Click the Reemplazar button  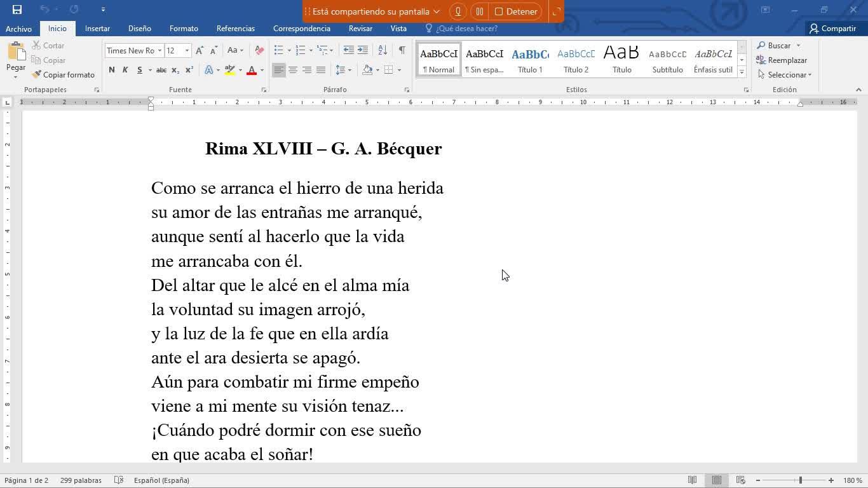[x=782, y=60]
